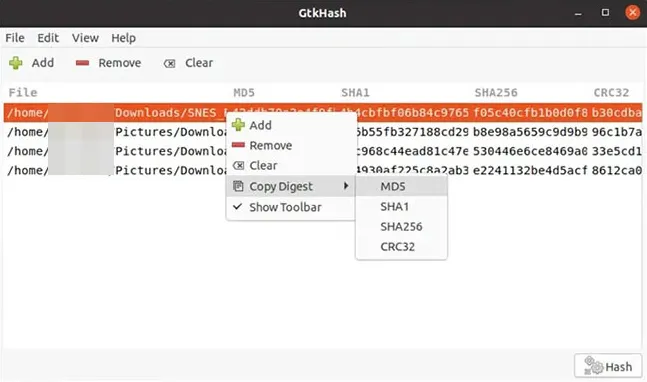Click the File column header
Image resolution: width=647 pixels, height=382 pixels.
click(x=23, y=92)
